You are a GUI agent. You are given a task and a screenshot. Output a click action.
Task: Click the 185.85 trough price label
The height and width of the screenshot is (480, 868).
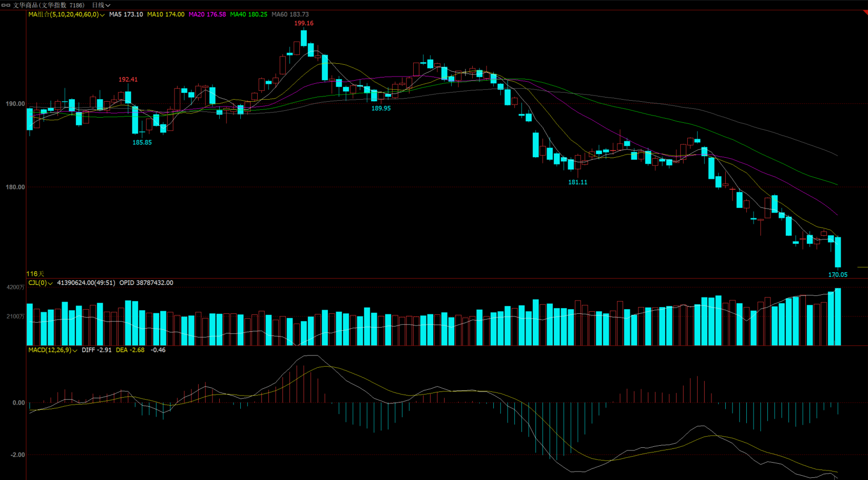pyautogui.click(x=142, y=142)
